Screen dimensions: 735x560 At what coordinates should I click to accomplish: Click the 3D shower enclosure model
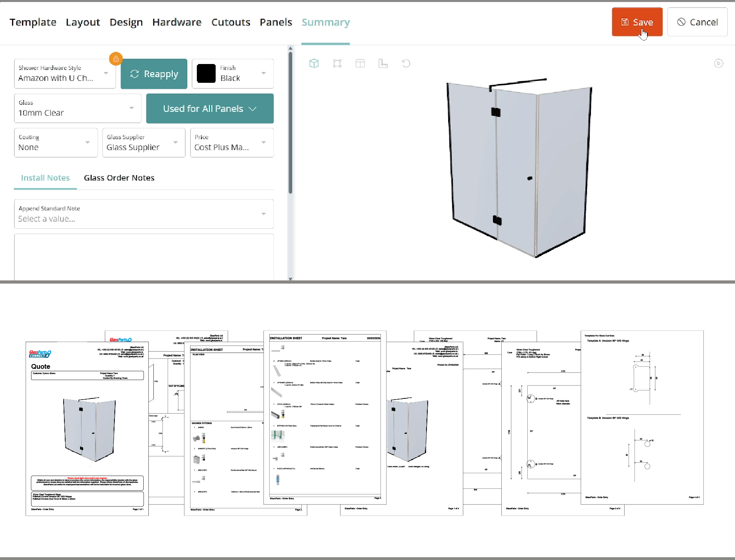pos(519,168)
